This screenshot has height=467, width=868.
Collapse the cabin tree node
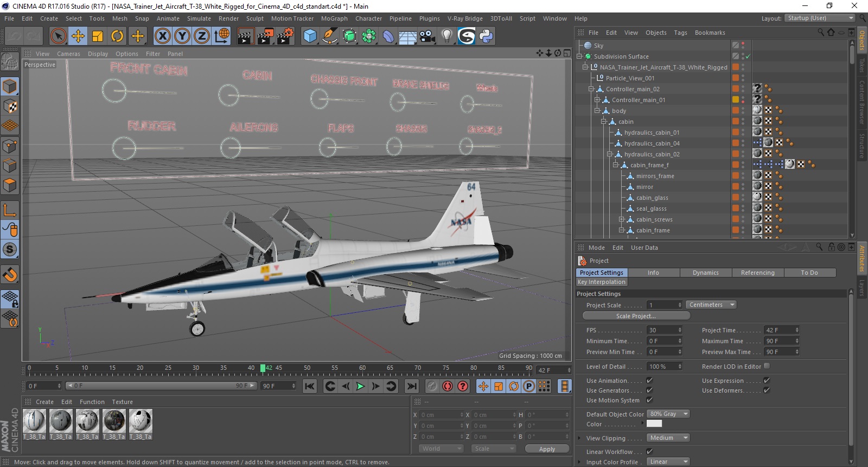click(603, 122)
